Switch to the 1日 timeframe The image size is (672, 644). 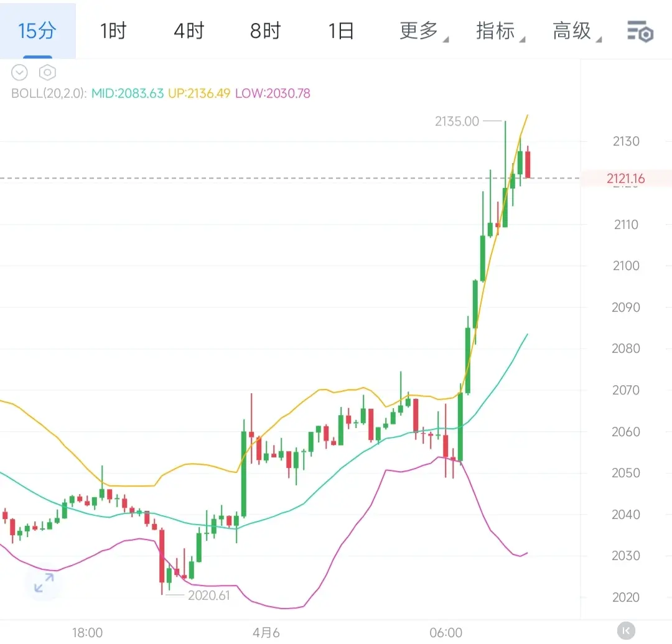click(341, 31)
